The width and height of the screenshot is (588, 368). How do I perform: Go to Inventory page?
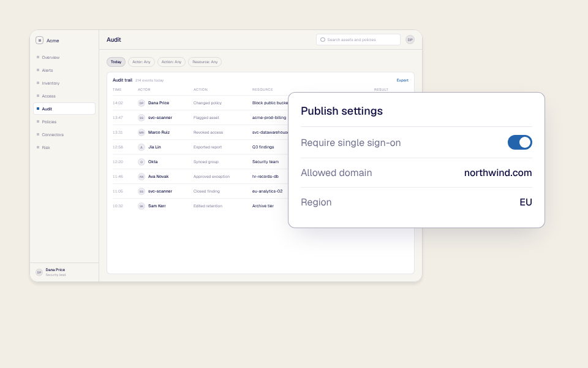point(64,83)
